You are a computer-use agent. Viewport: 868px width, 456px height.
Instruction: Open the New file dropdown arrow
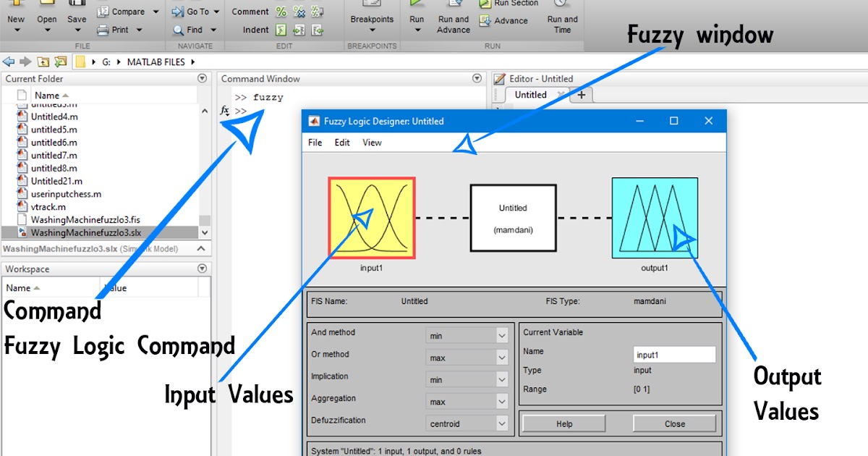pyautogui.click(x=16, y=30)
